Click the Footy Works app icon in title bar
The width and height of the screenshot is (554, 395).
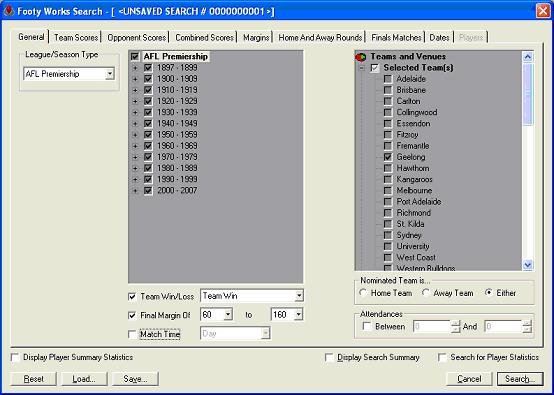9,11
